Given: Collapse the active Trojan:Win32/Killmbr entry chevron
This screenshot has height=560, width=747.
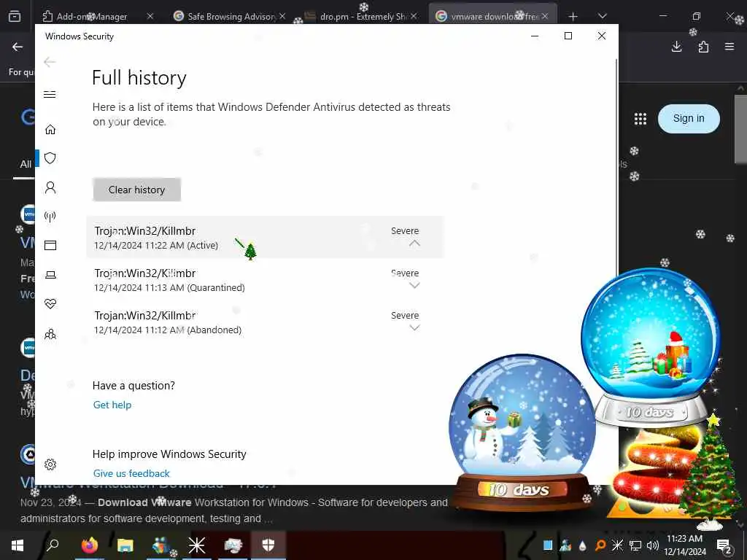Looking at the screenshot, I should [x=414, y=243].
